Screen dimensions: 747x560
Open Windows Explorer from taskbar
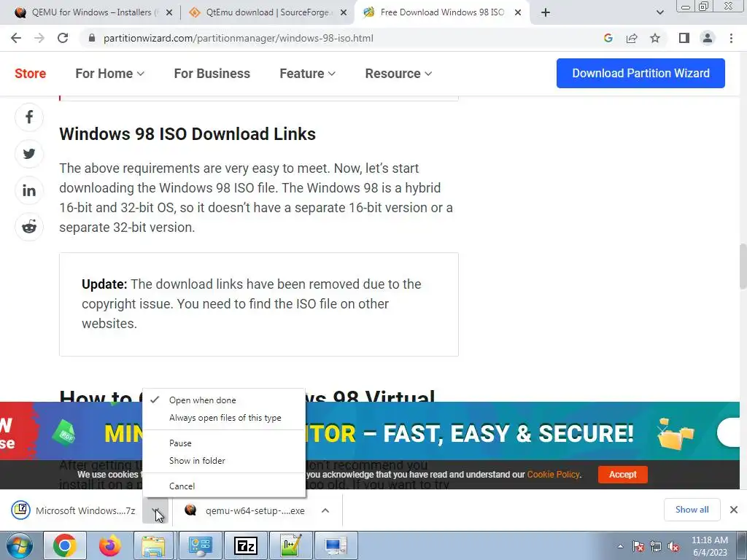pos(153,545)
